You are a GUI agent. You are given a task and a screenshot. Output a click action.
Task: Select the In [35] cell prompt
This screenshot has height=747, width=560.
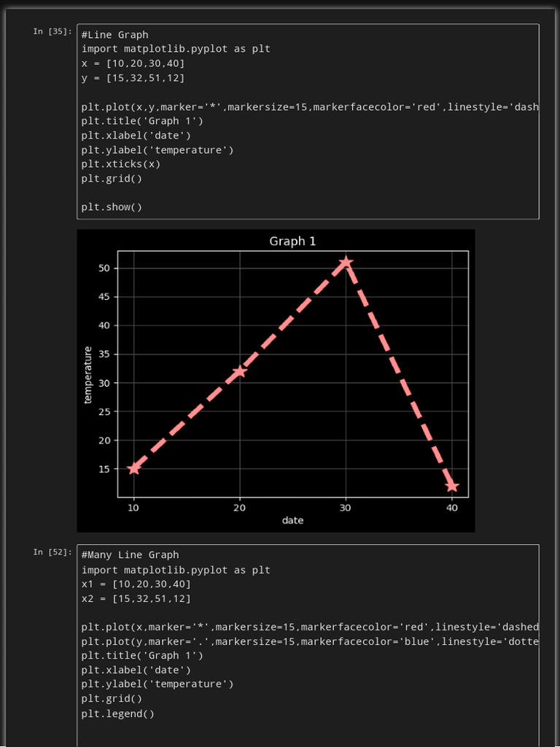coord(52,31)
